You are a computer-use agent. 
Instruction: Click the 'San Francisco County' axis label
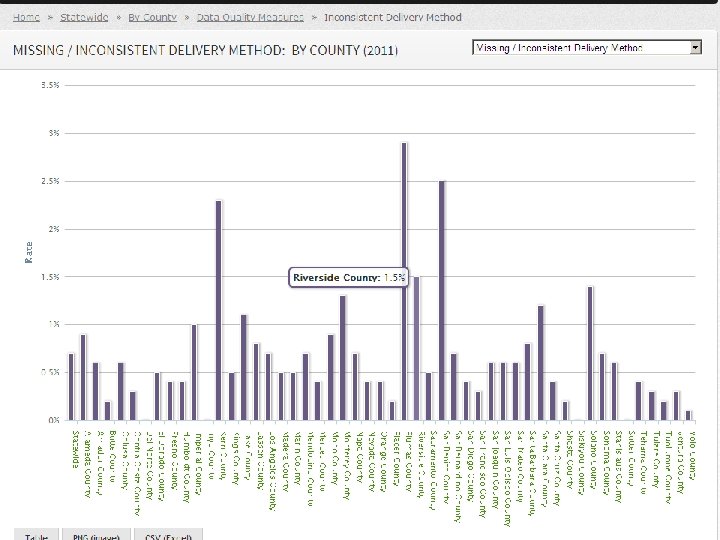pos(483,474)
